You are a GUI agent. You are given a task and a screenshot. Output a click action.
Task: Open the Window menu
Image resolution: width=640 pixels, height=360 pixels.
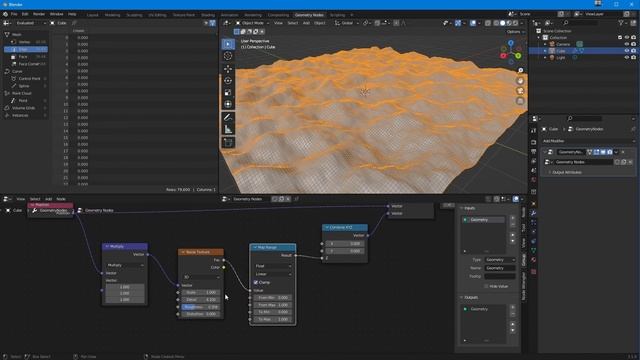56,14
